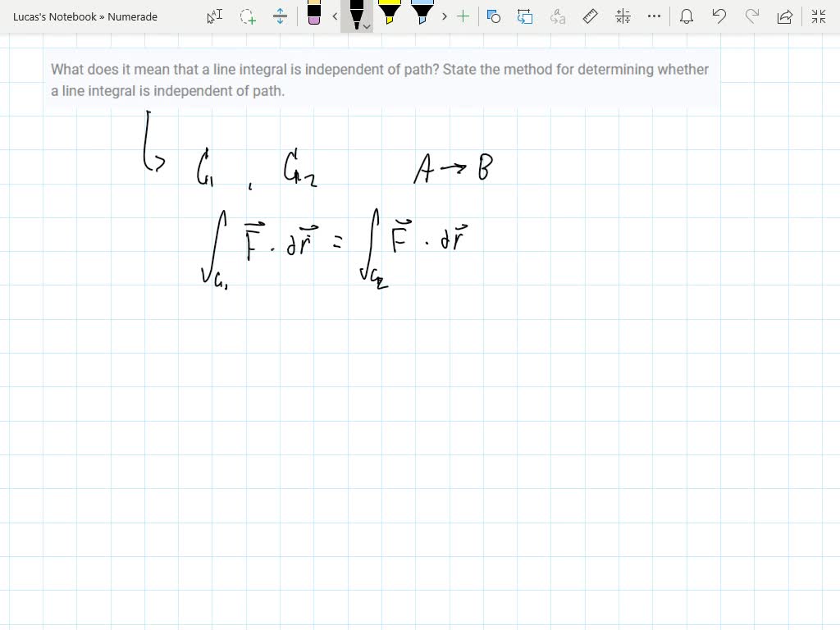This screenshot has height=630, width=840.
Task: Open notifications with the bell
Action: pos(687,16)
